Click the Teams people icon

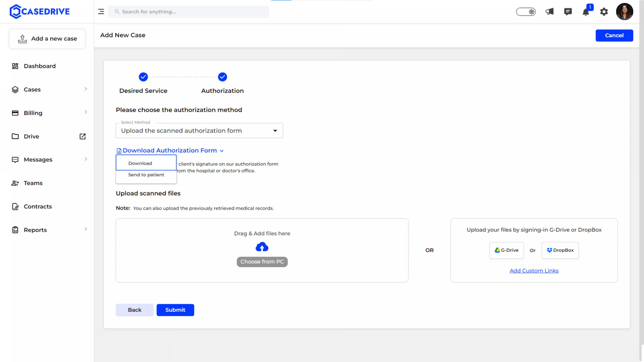(x=15, y=183)
